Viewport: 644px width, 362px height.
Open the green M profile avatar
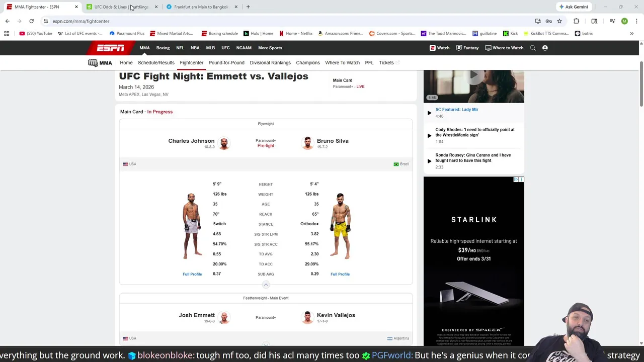(x=624, y=21)
